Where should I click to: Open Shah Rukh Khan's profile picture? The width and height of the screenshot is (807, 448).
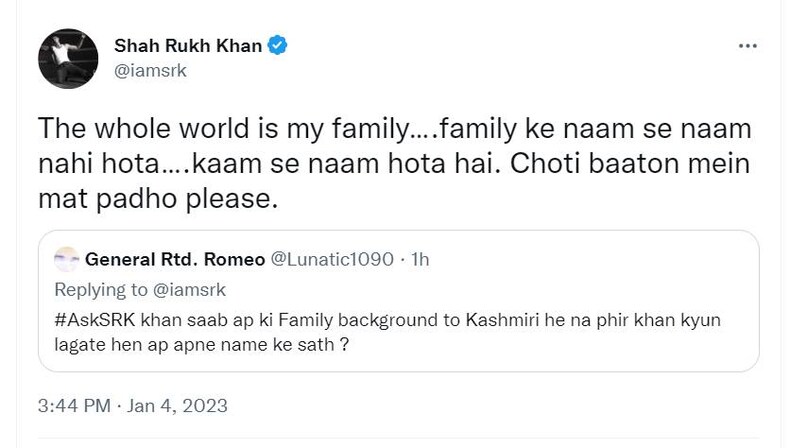(67, 58)
